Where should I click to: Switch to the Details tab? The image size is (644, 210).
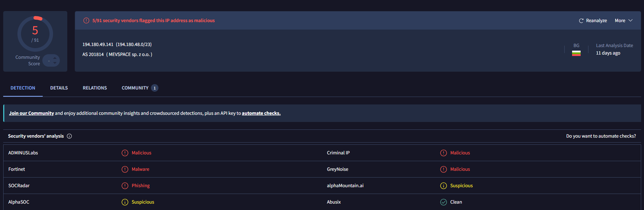pyautogui.click(x=59, y=88)
